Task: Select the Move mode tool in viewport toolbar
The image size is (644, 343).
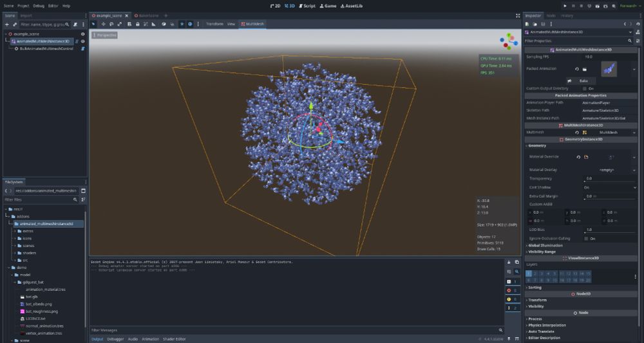Action: click(104, 24)
